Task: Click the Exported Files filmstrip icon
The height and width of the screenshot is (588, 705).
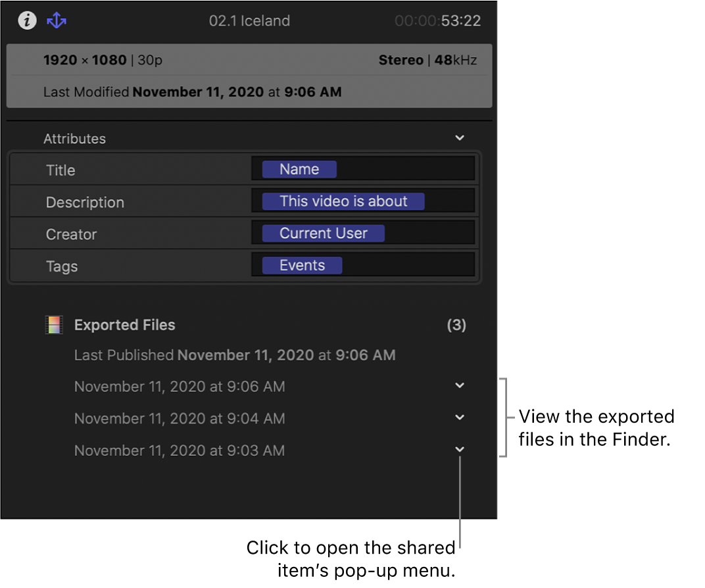Action: coord(53,324)
